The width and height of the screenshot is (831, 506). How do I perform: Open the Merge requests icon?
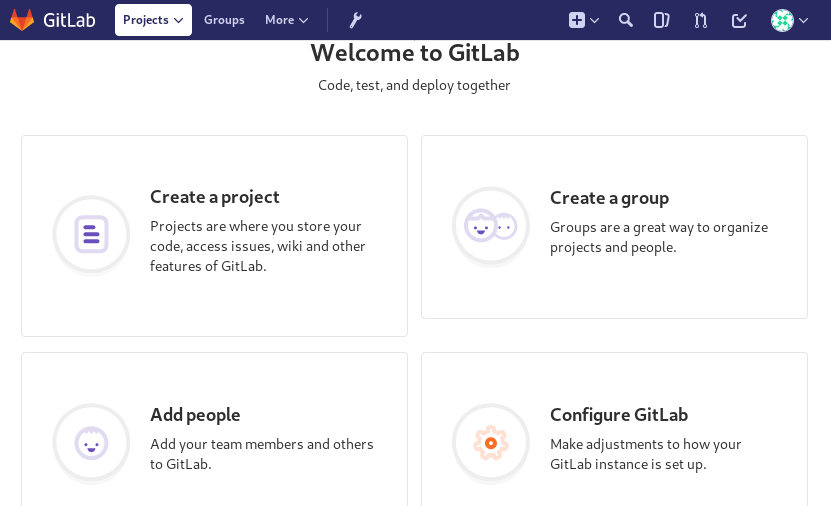point(700,20)
